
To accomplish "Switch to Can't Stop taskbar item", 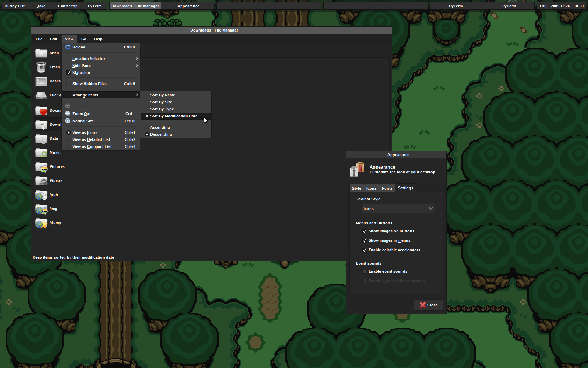I will click(68, 6).
